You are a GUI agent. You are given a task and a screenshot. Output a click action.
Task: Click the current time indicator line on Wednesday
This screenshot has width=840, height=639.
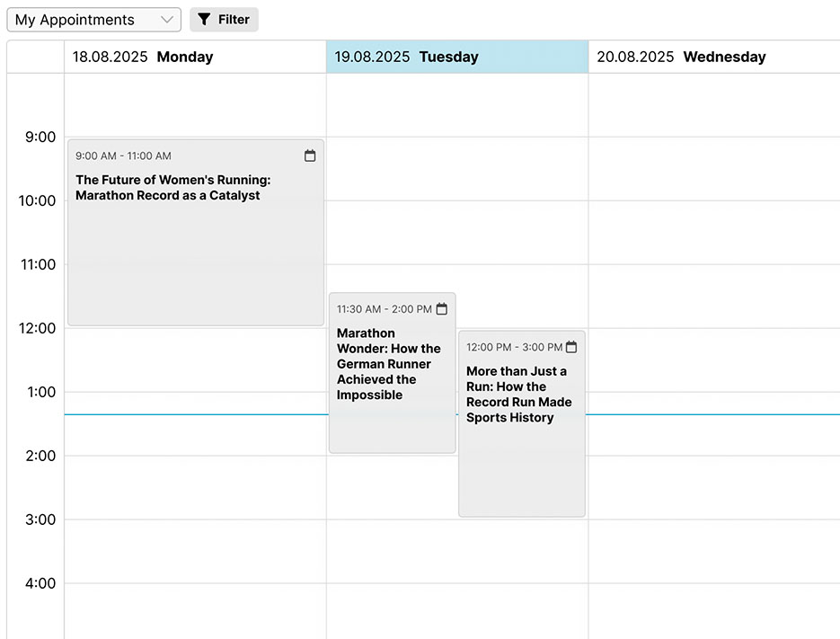click(x=714, y=414)
